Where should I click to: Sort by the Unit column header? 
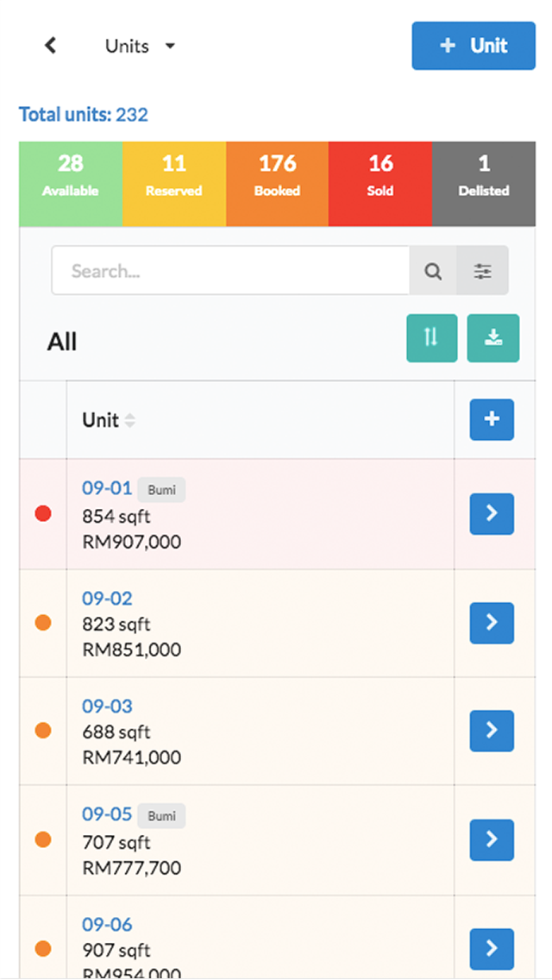109,420
